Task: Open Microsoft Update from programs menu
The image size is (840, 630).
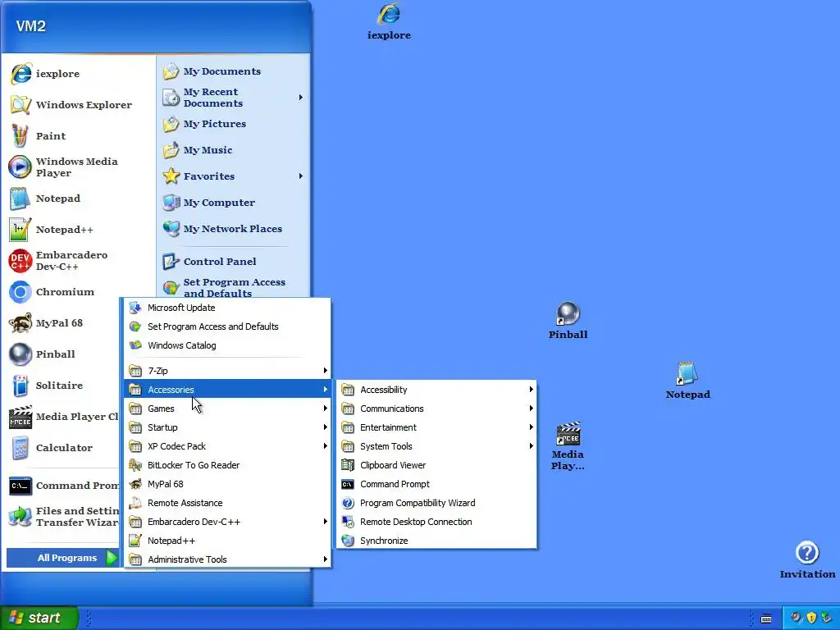Action: [228, 308]
